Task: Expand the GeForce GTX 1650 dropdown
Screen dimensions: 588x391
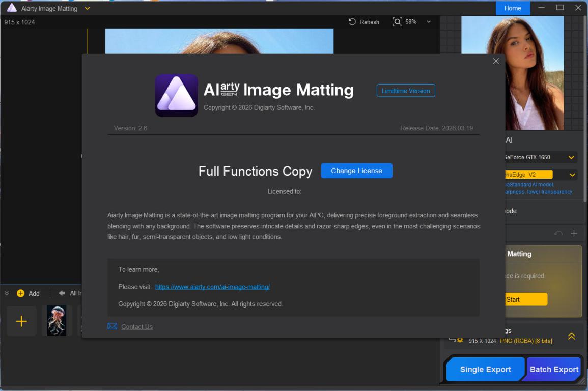Action: click(571, 157)
